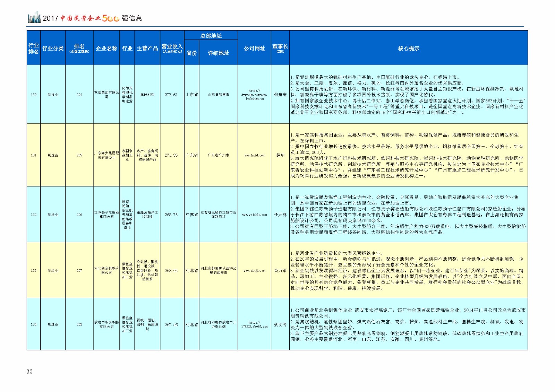Click main product cell '造船及海洋工程制造'
This screenshot has height=392, width=555.
click(x=147, y=215)
